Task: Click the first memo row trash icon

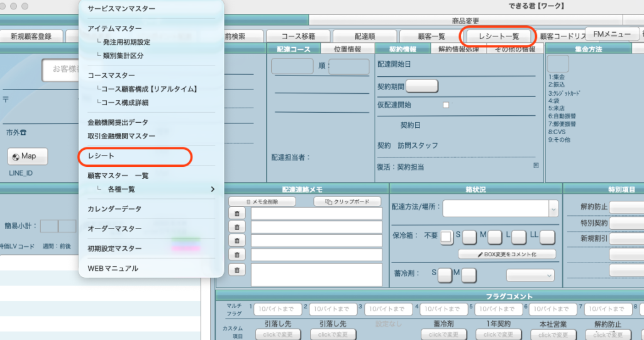Action: (x=236, y=213)
